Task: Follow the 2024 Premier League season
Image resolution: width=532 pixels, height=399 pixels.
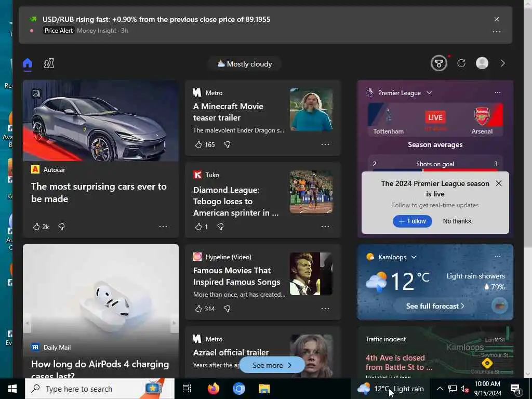Action: coord(412,221)
